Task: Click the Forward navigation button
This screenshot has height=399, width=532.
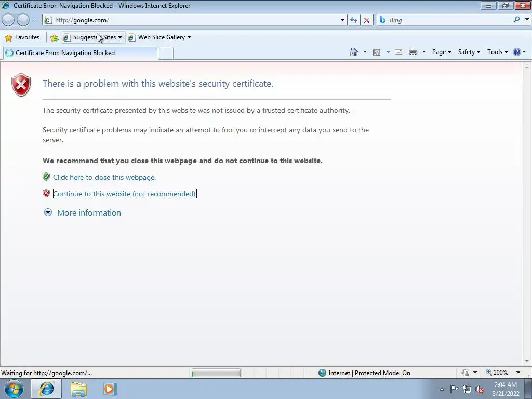Action: (x=23, y=20)
